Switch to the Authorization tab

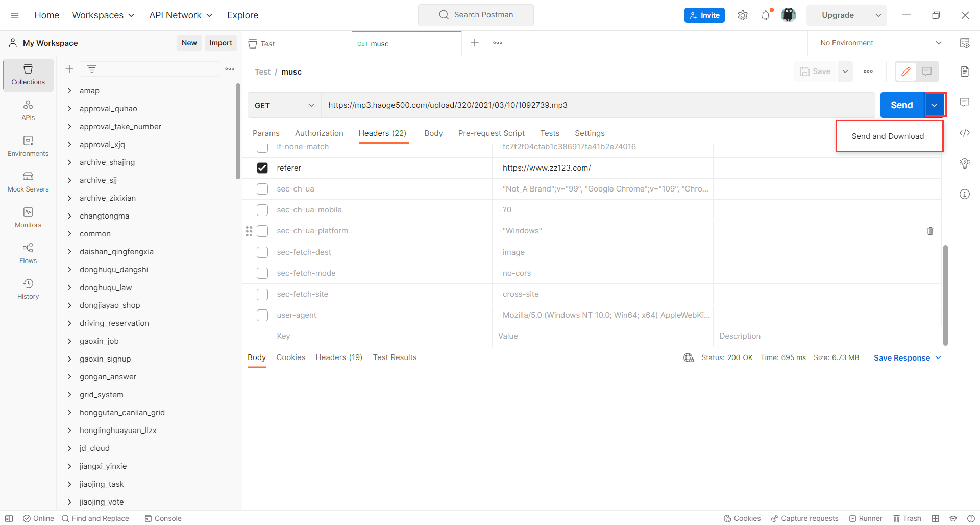coord(319,133)
